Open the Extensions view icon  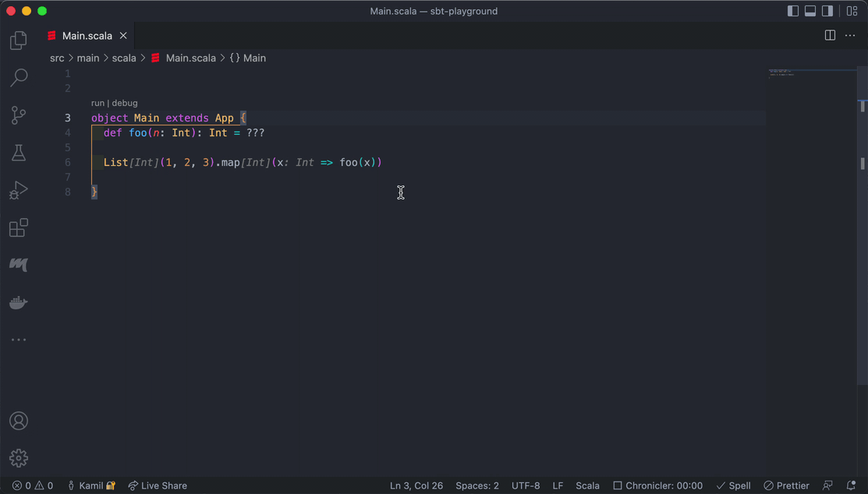[x=18, y=228]
